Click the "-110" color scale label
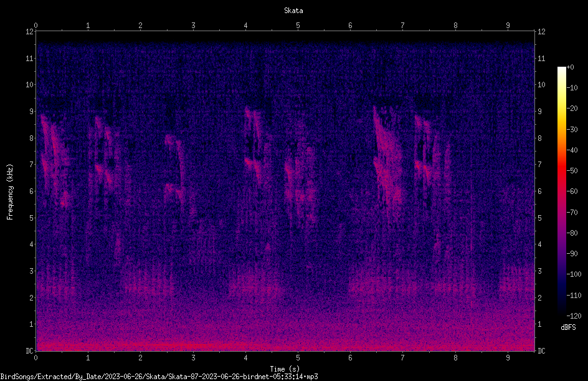 (574, 296)
